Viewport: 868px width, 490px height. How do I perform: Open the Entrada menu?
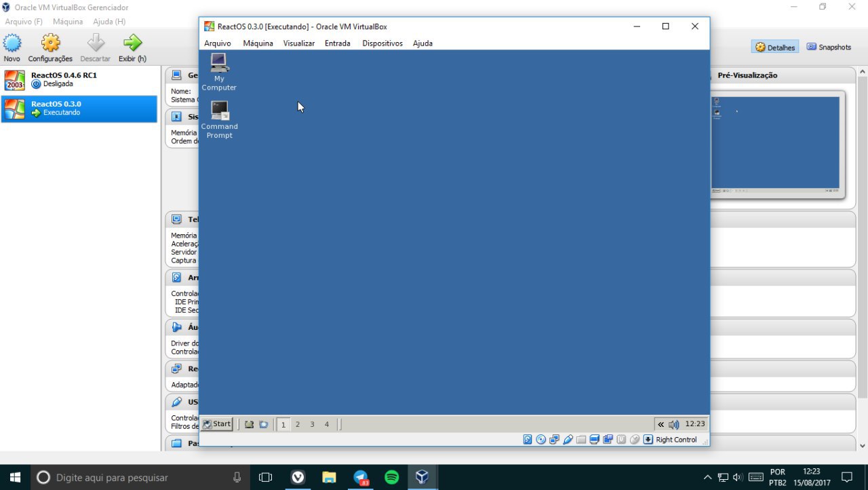[338, 43]
